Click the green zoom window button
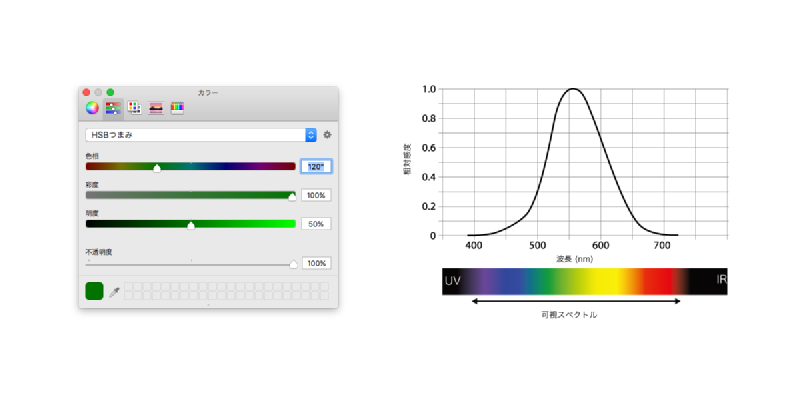The width and height of the screenshot is (800, 400). [x=110, y=92]
